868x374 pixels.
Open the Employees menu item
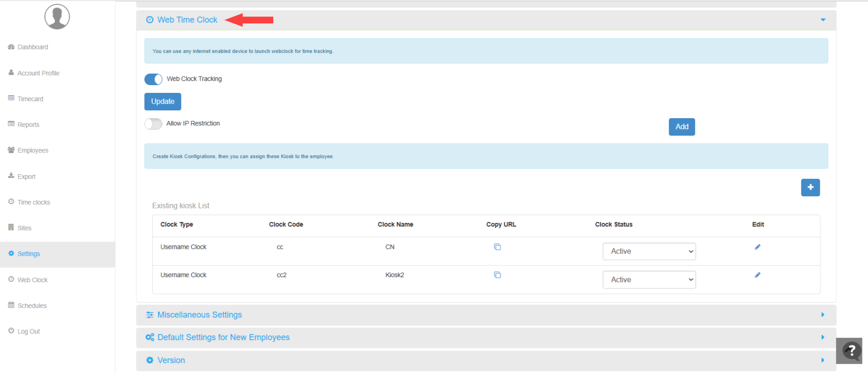click(x=33, y=151)
